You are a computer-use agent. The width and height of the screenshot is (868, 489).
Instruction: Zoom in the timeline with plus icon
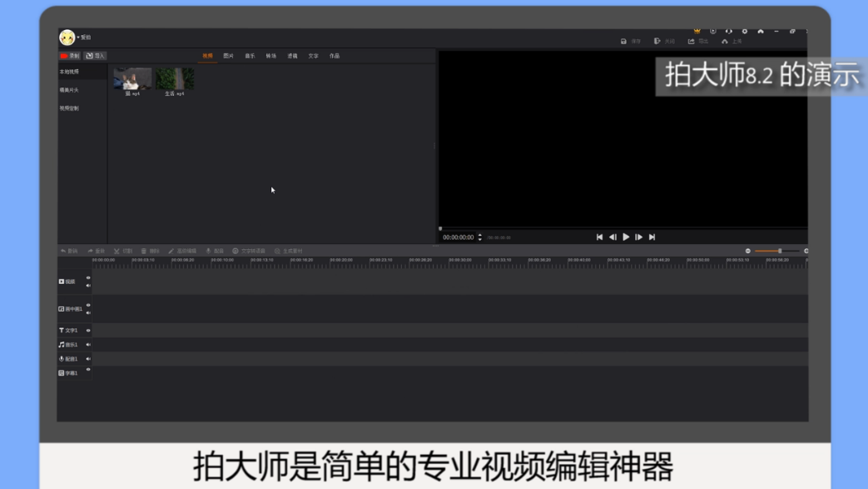806,251
